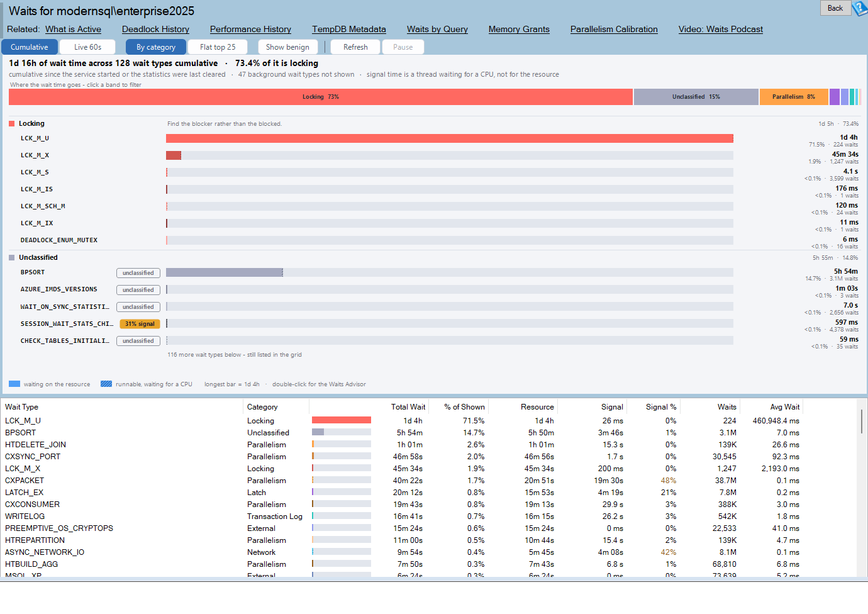
Task: Click the 31% signal tag
Action: click(x=140, y=324)
